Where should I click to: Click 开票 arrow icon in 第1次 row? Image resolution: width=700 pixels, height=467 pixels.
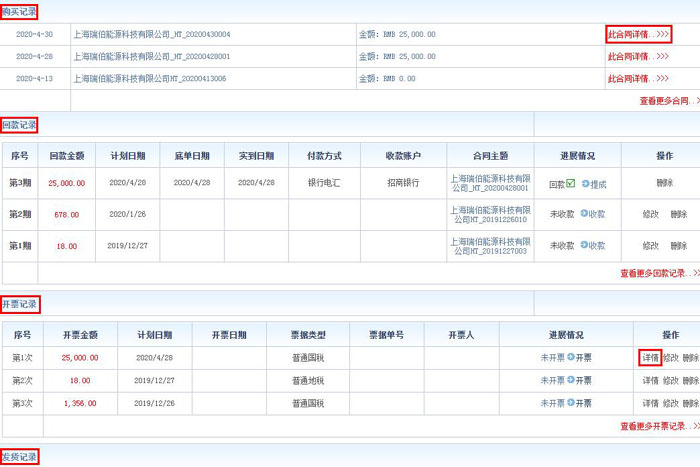571,357
